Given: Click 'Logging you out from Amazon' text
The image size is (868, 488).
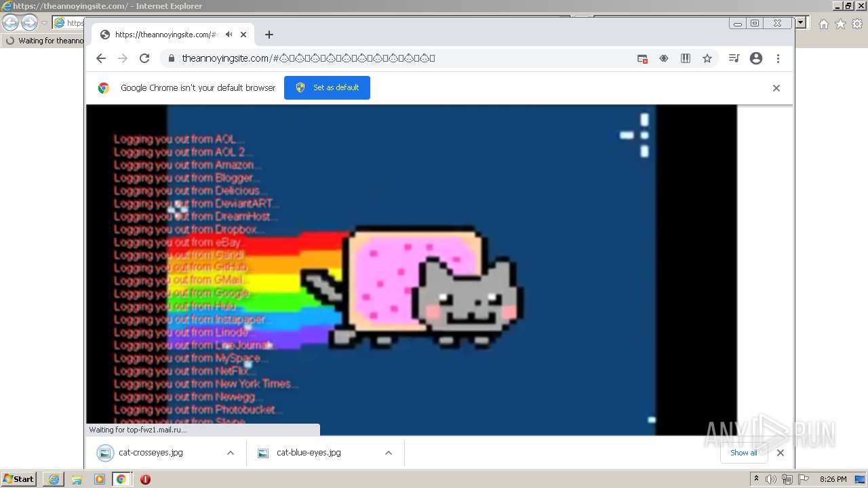Looking at the screenshot, I should [x=187, y=165].
